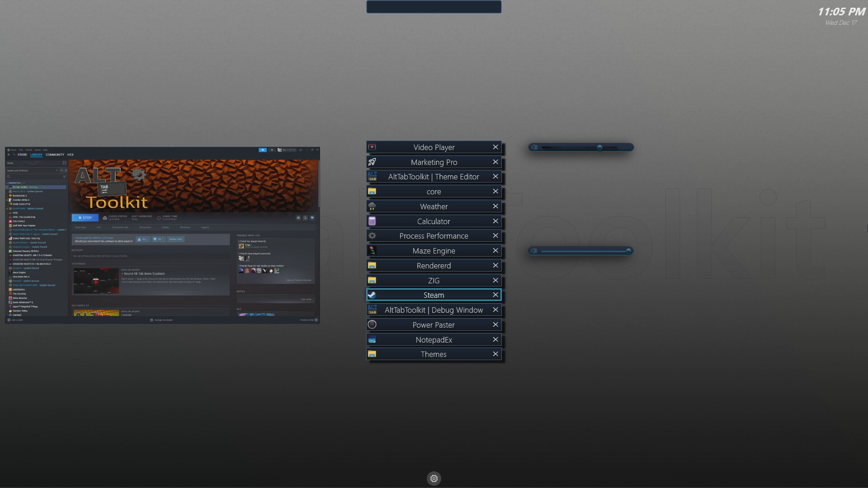The width and height of the screenshot is (868, 488).
Task: Open the Friends menu in Steam
Action: click(29, 150)
